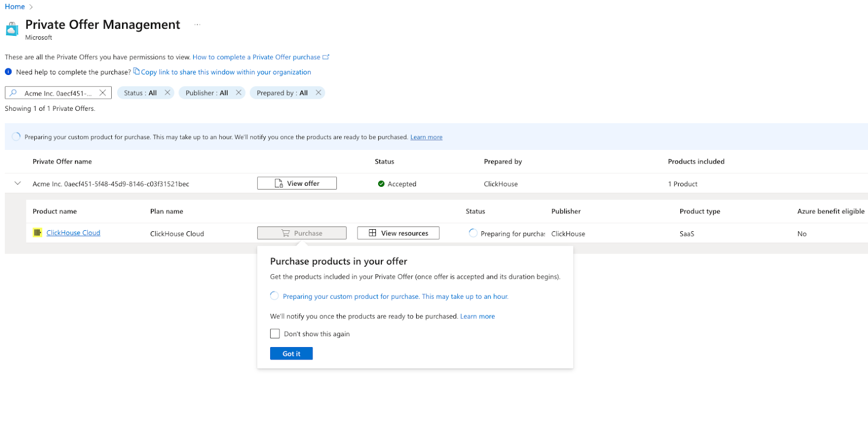The height and width of the screenshot is (422, 868).
Task: Open the Status: All filter dropdown
Action: pos(140,93)
